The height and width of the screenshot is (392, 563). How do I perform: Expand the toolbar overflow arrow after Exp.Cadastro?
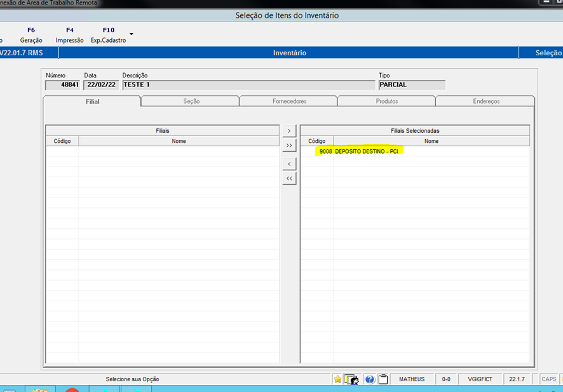pos(132,34)
